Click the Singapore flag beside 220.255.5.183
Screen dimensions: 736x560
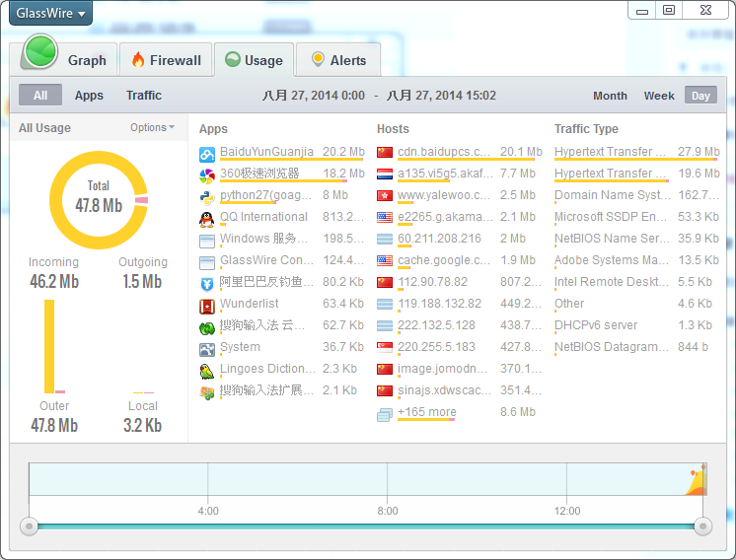pyautogui.click(x=385, y=348)
